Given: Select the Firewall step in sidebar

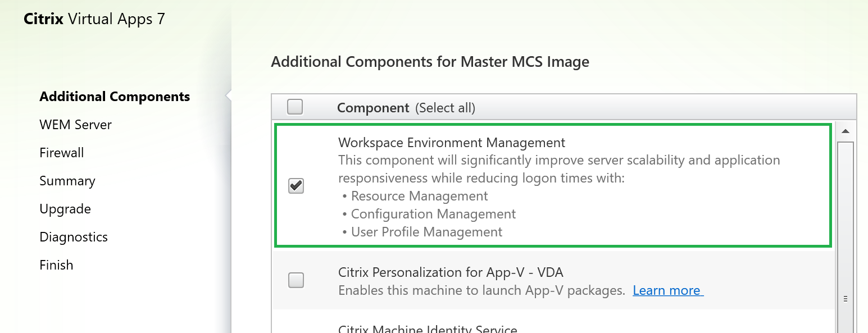Looking at the screenshot, I should tap(61, 153).
